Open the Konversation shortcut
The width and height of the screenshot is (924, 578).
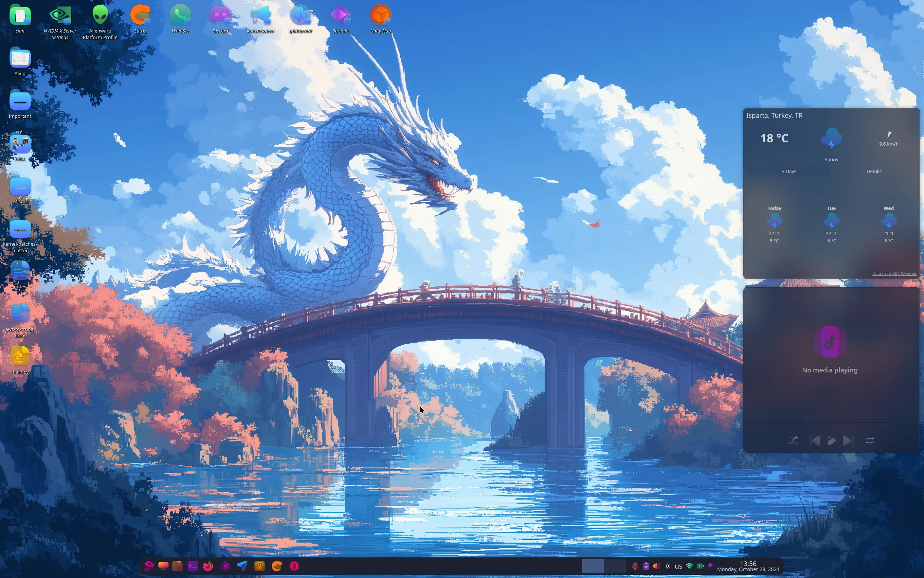[260, 19]
